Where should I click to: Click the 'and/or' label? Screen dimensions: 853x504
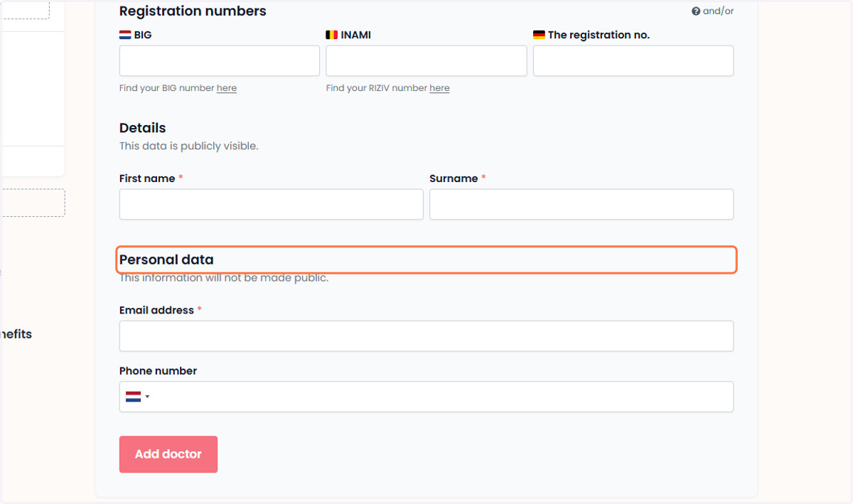(x=719, y=11)
